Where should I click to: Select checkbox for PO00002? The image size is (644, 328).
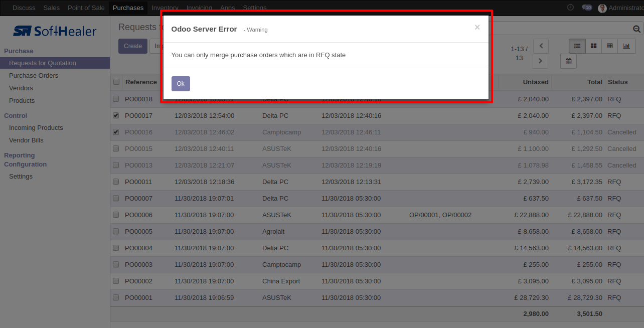pyautogui.click(x=116, y=281)
